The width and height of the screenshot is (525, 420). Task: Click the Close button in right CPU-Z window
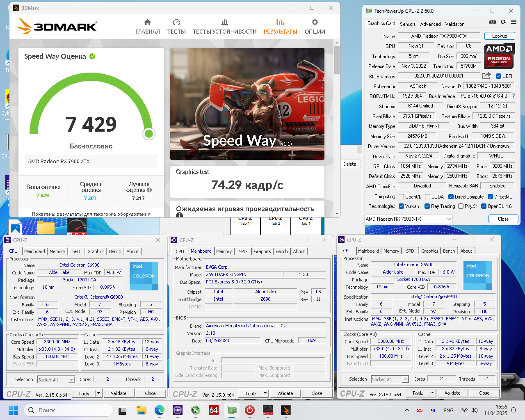point(484,393)
